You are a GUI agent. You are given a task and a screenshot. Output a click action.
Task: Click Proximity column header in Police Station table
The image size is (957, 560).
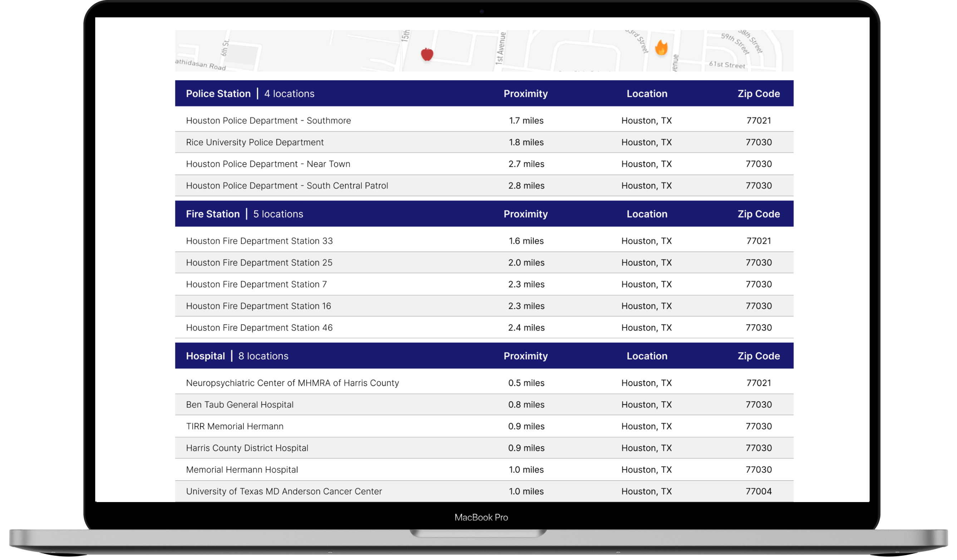[526, 93]
